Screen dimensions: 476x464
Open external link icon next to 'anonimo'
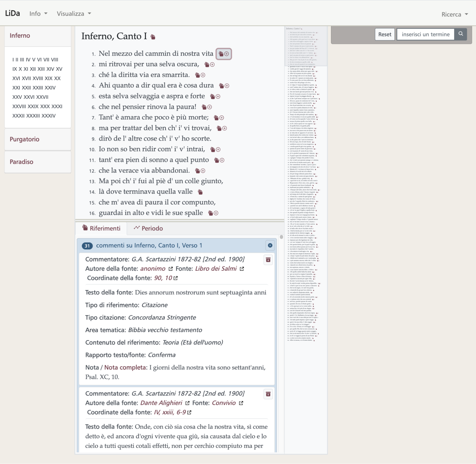170,269
